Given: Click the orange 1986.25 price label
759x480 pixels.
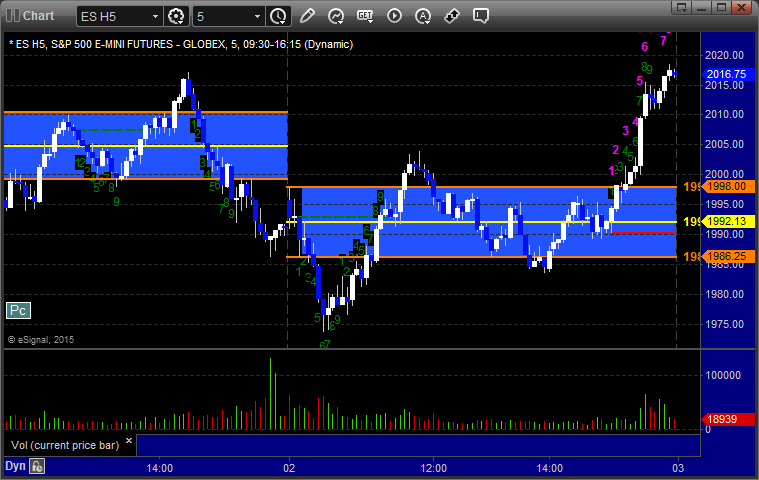Looking at the screenshot, I should (x=727, y=256).
